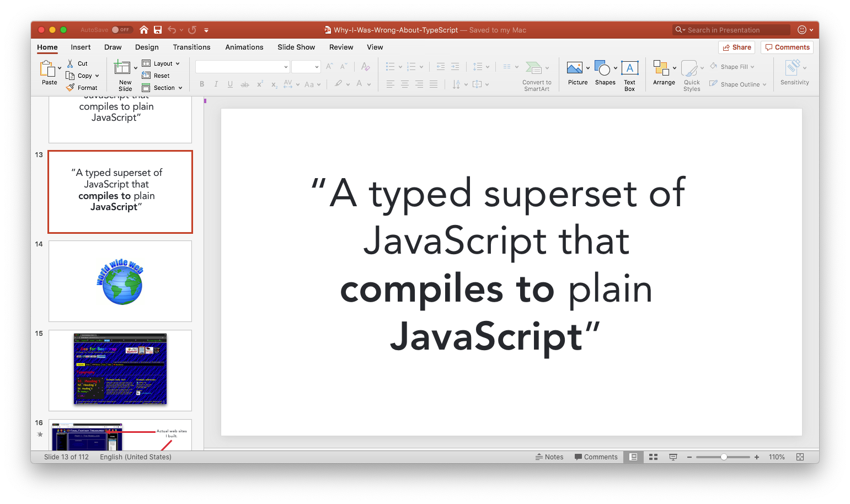Image resolution: width=850 pixels, height=504 pixels.
Task: Toggle Subscript formatting
Action: tap(274, 84)
